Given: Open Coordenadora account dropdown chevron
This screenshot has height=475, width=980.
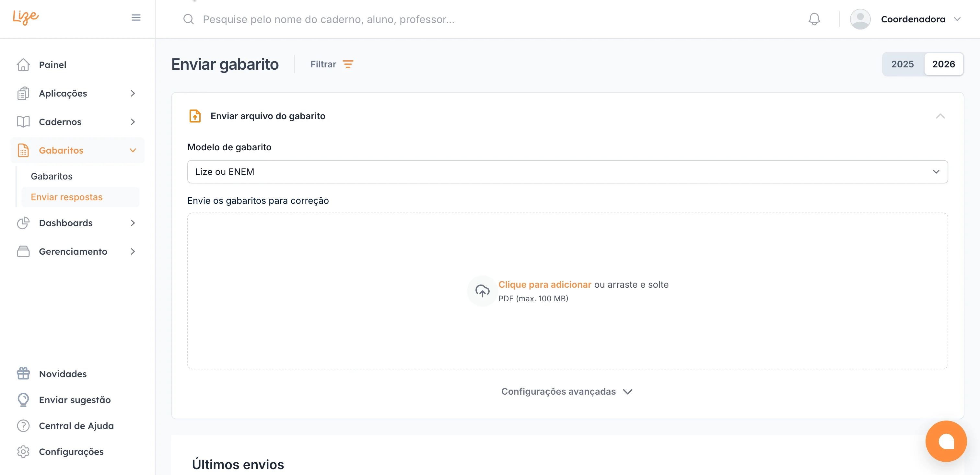Looking at the screenshot, I should (x=958, y=19).
